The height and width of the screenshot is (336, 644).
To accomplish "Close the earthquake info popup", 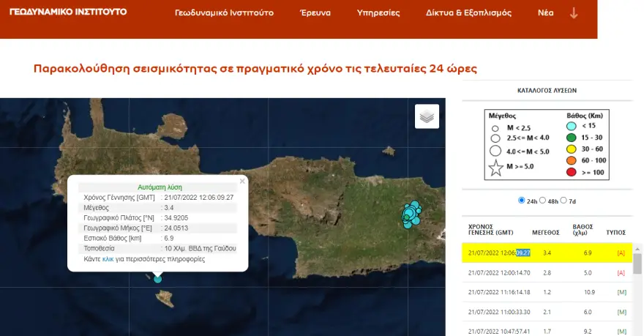I will point(242,181).
